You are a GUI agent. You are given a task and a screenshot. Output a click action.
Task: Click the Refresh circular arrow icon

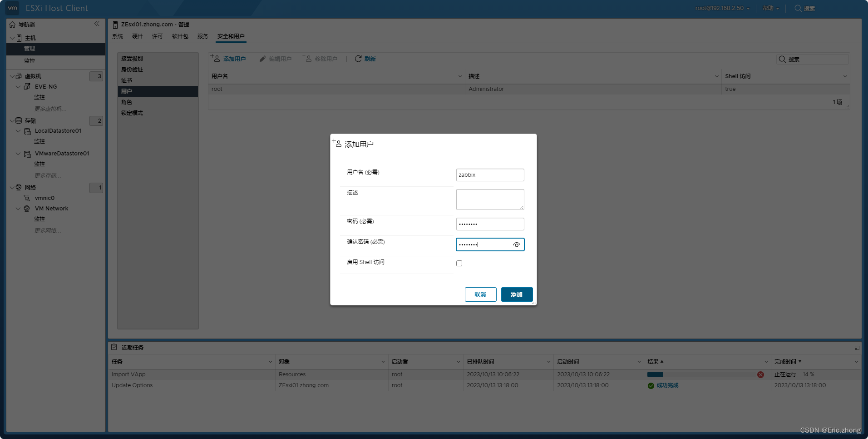[358, 59]
